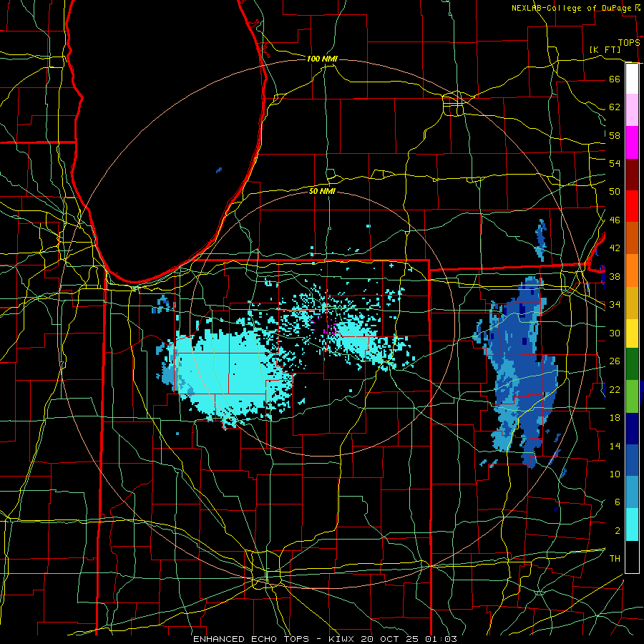The height and width of the screenshot is (644, 644).
Task: Click the 58 value on the legend
Action: [615, 135]
